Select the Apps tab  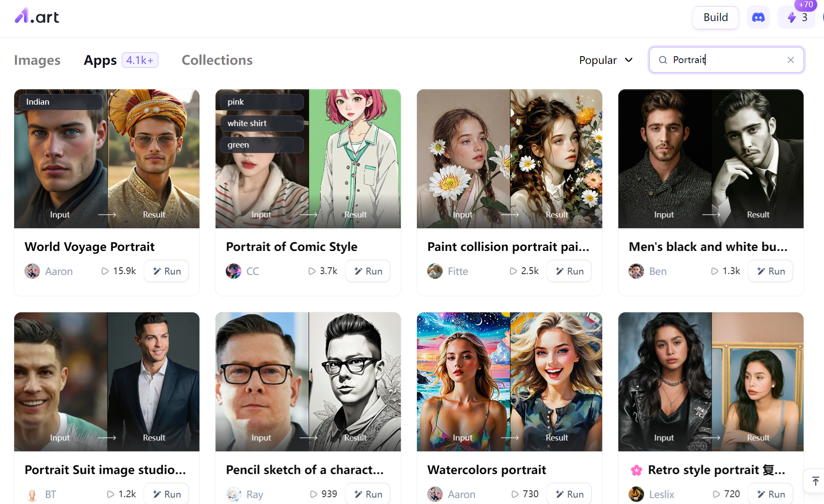100,60
